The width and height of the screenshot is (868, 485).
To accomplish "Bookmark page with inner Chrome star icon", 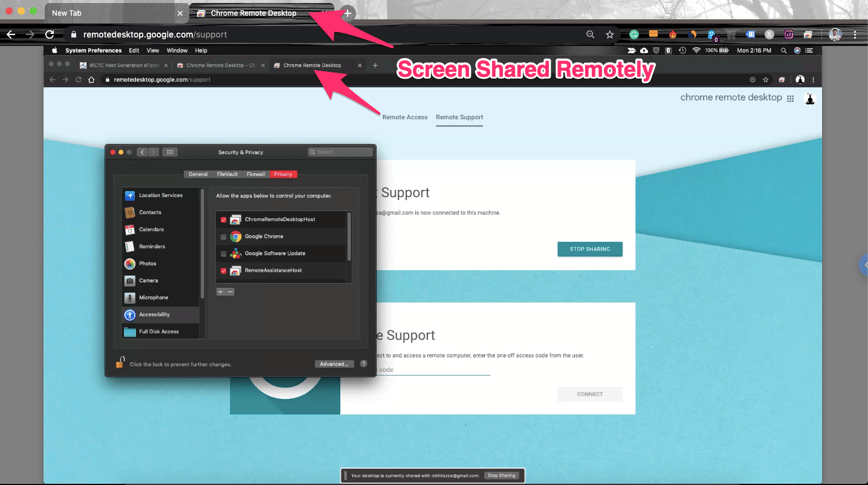I will coord(766,79).
